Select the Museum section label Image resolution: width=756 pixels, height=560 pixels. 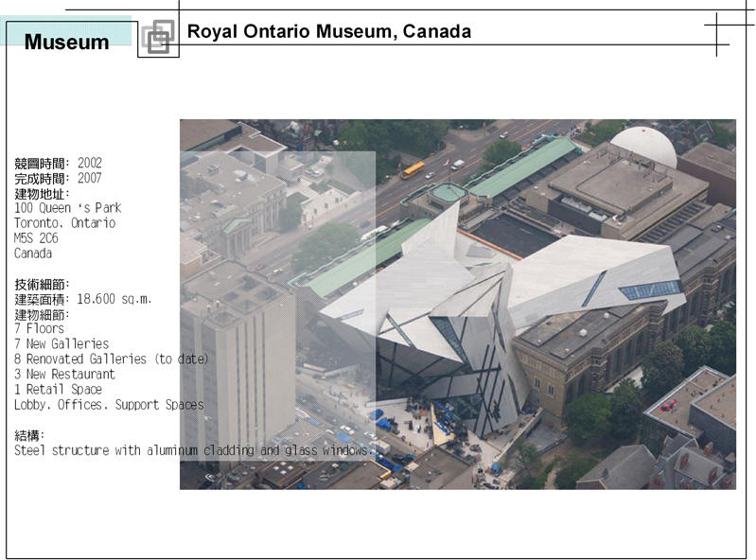(66, 43)
